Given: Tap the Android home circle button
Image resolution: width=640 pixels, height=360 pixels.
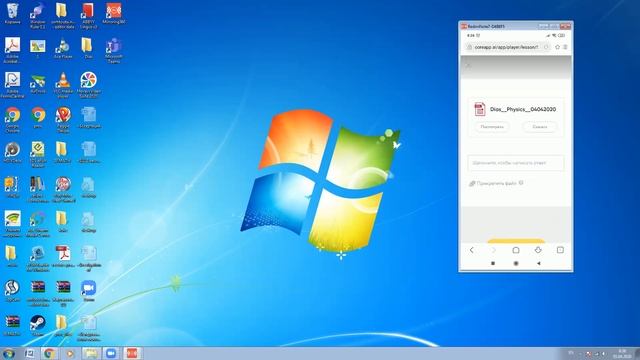Looking at the screenshot, I should (x=516, y=263).
